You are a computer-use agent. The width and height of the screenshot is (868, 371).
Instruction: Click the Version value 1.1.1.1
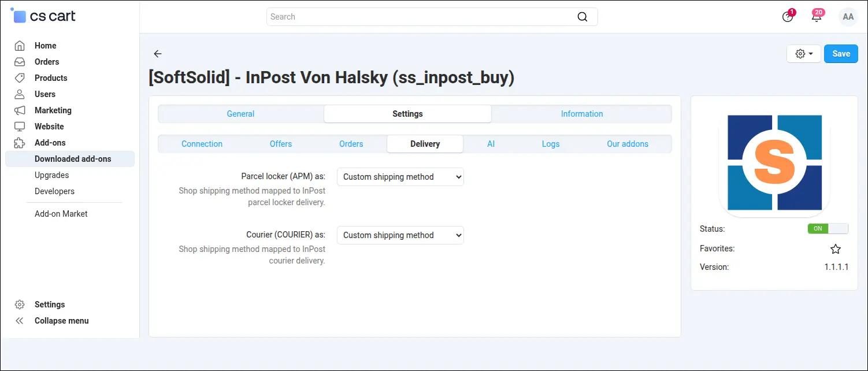click(836, 267)
